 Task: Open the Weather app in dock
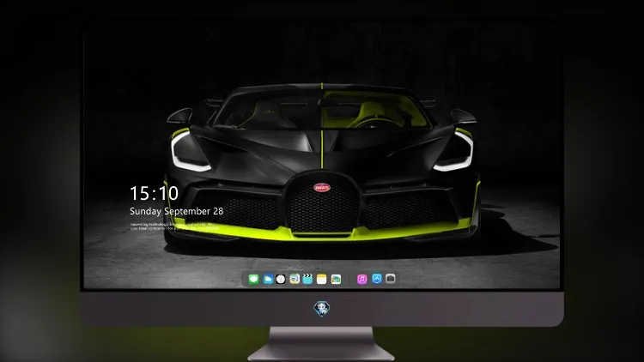[x=268, y=279]
